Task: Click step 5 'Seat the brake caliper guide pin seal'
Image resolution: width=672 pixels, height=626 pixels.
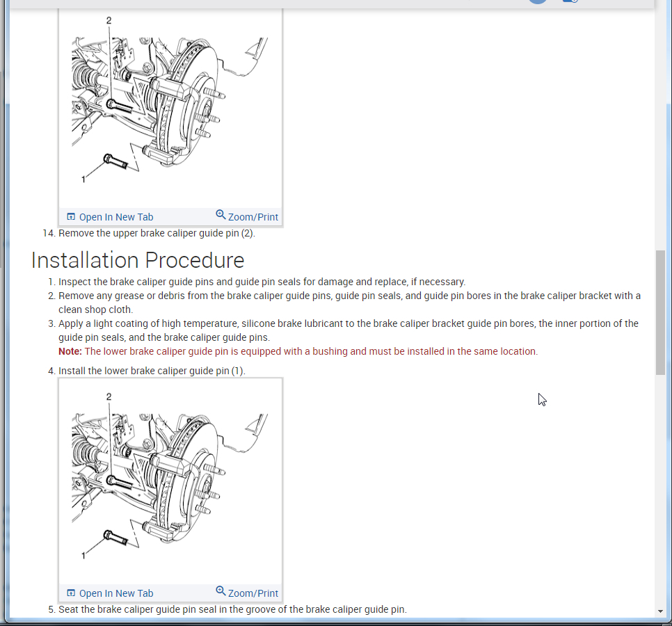Action: click(x=232, y=609)
